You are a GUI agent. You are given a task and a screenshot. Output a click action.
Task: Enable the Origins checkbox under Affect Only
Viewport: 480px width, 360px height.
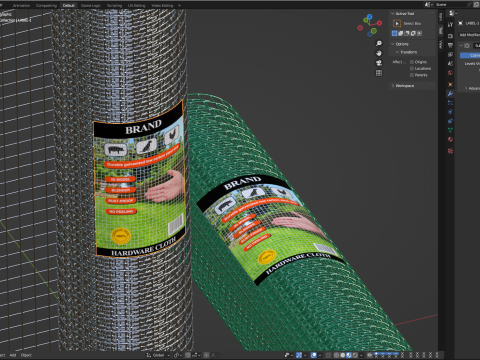tap(412, 62)
